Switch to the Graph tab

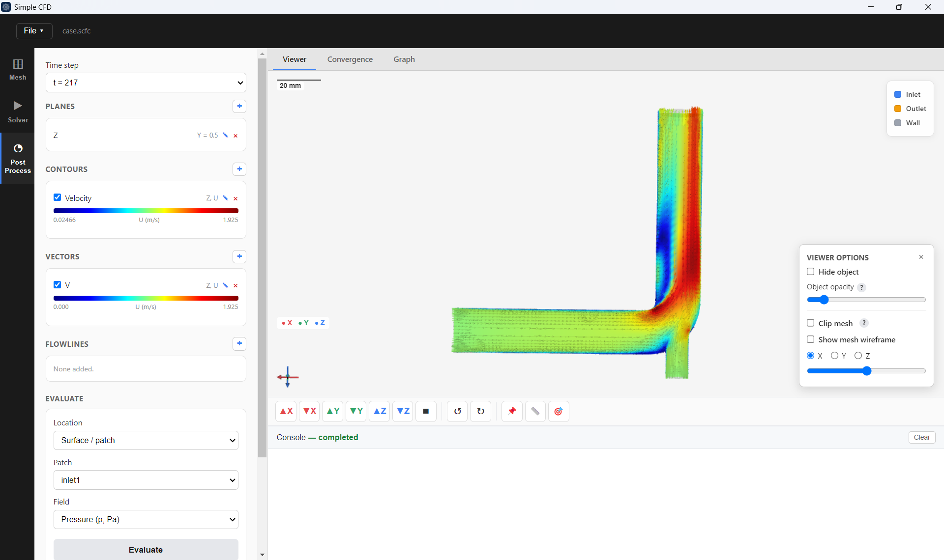(404, 59)
